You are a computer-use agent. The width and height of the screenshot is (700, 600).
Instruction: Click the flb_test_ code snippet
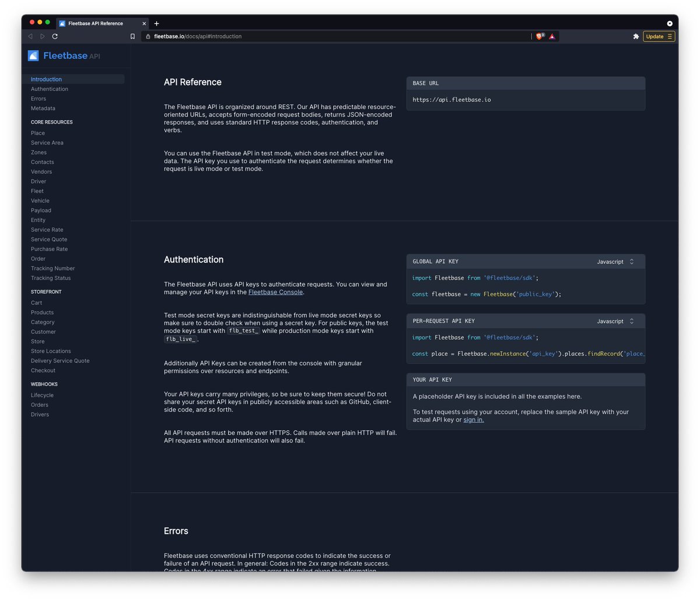tap(243, 331)
